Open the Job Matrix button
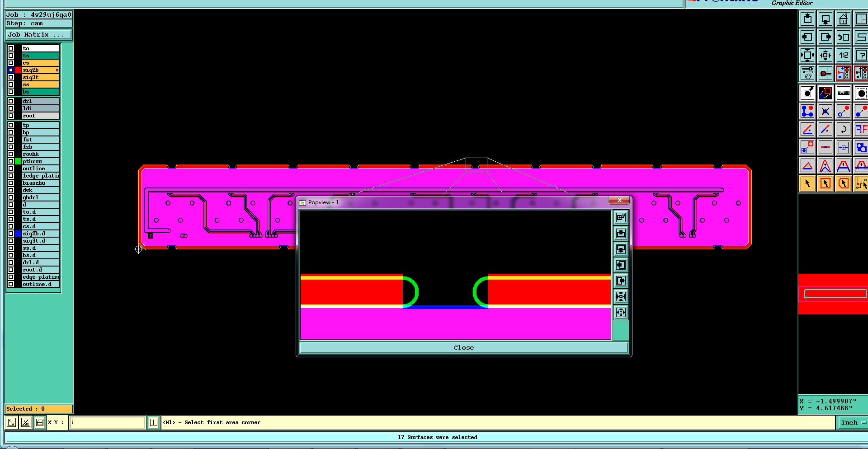The width and height of the screenshot is (868, 449). pyautogui.click(x=38, y=35)
